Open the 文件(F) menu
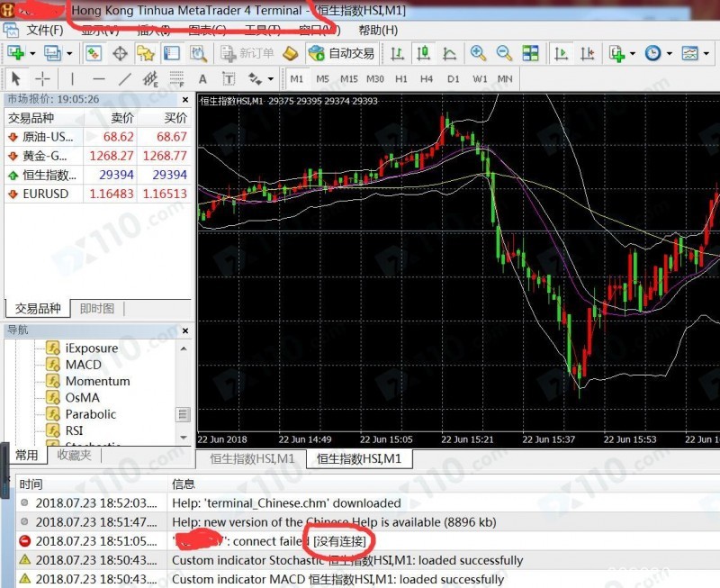The height and width of the screenshot is (588, 720). click(44, 31)
